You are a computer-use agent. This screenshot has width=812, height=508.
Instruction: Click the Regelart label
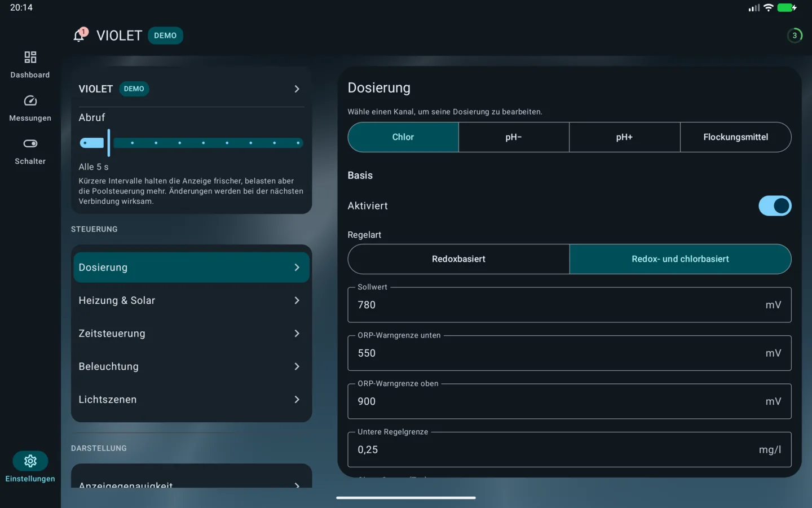coord(364,235)
